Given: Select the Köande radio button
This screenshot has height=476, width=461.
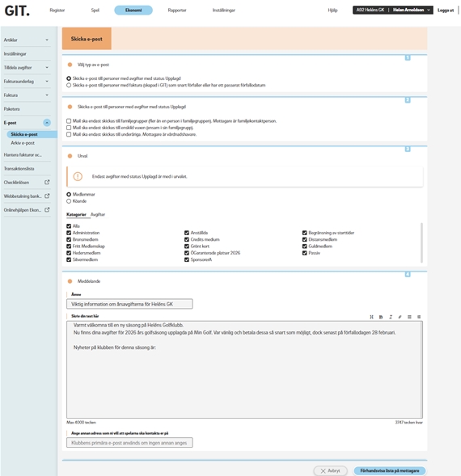Looking at the screenshot, I should pos(69,201).
